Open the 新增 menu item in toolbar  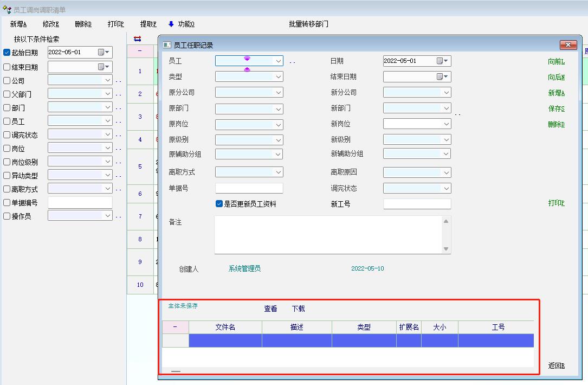18,24
